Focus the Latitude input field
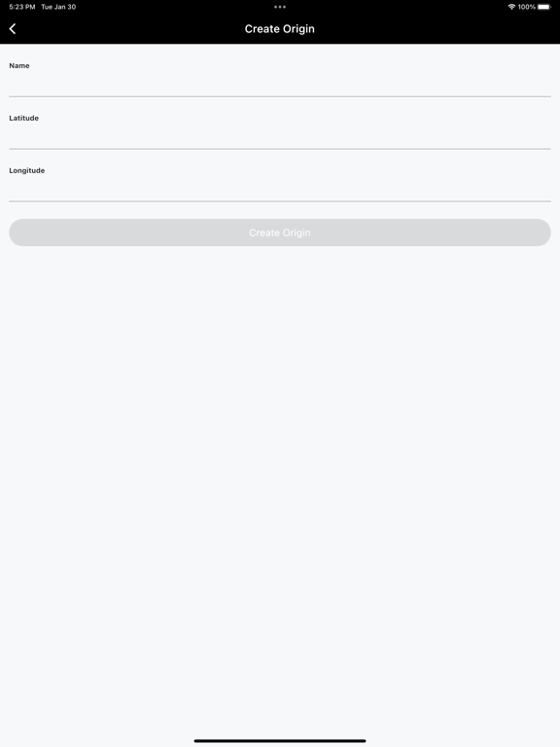 click(x=280, y=137)
